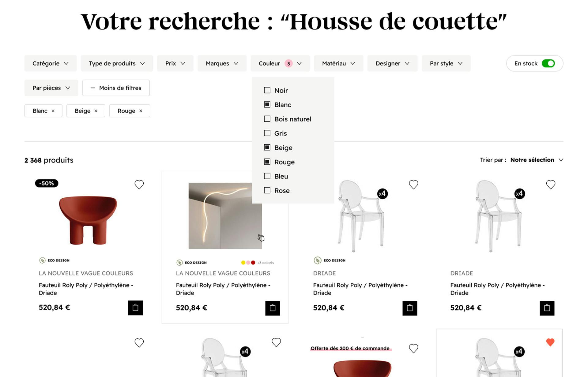Select the red coloris swatch dot
Image resolution: width=588 pixels, height=377 pixels.
click(x=253, y=263)
